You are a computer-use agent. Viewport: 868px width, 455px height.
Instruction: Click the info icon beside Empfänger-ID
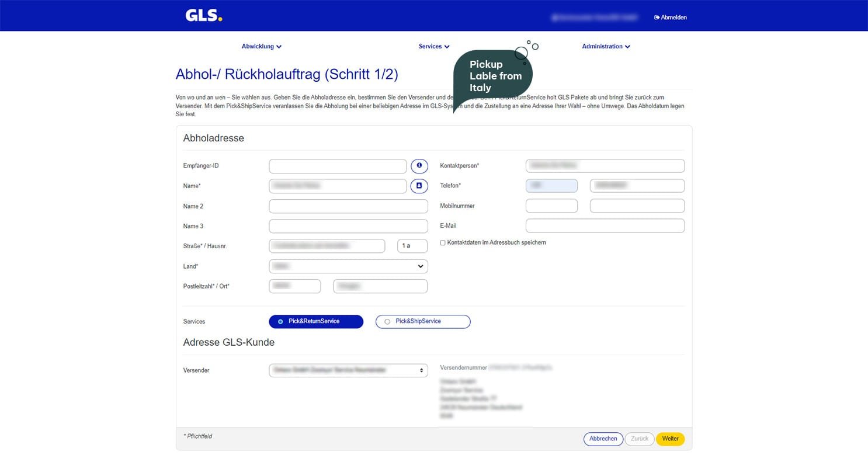click(x=419, y=166)
